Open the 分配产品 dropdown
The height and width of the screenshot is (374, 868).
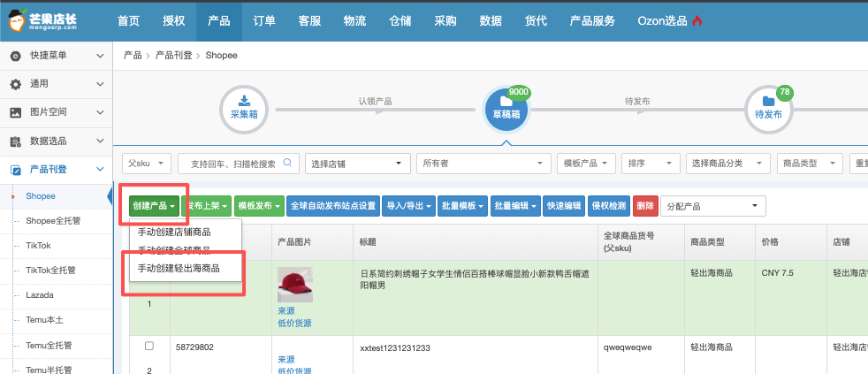[x=712, y=206]
